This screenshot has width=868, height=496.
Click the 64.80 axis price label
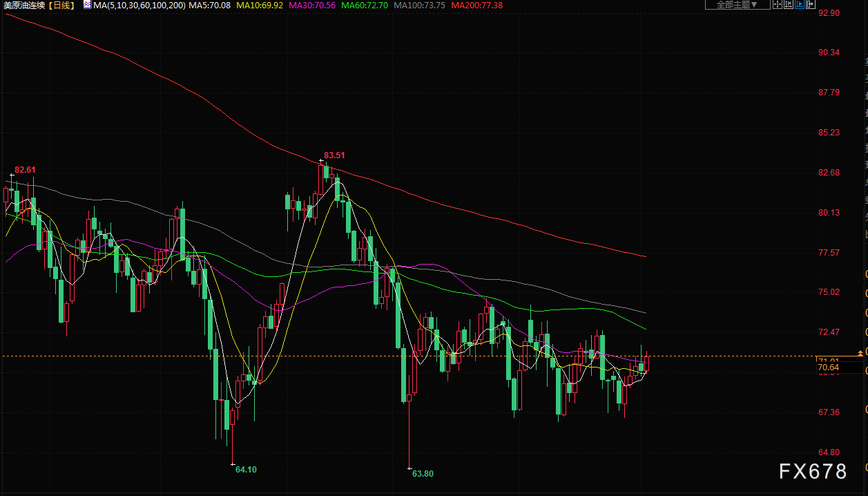pos(828,452)
